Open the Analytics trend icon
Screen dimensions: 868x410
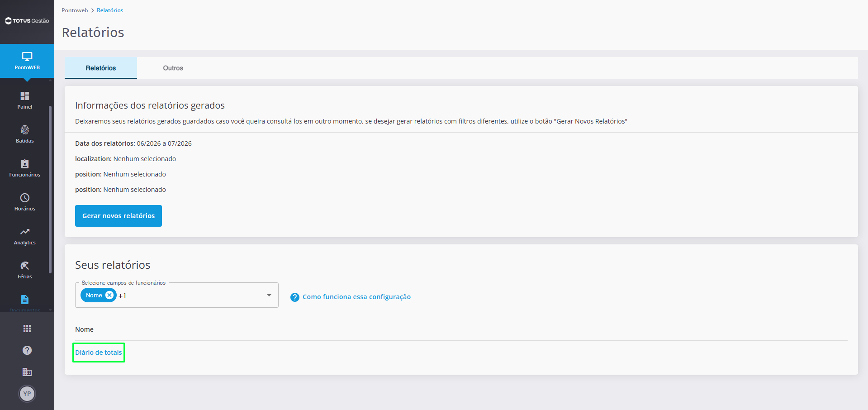(25, 232)
